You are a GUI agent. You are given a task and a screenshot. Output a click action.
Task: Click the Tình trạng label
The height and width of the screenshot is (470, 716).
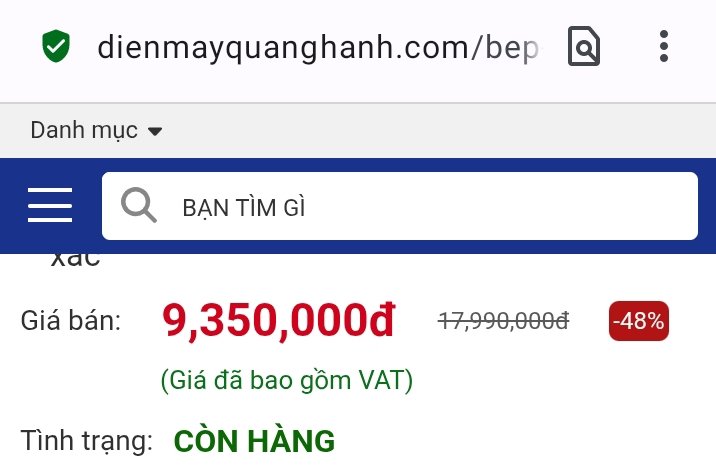(87, 441)
